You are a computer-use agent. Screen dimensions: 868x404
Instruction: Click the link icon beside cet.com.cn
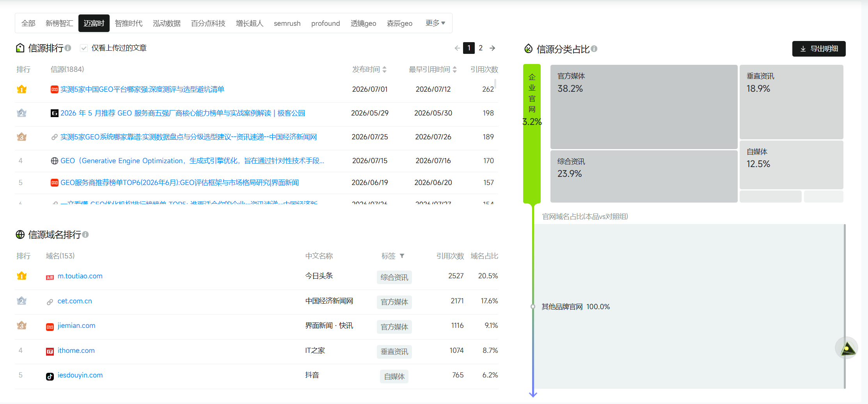[x=50, y=302]
